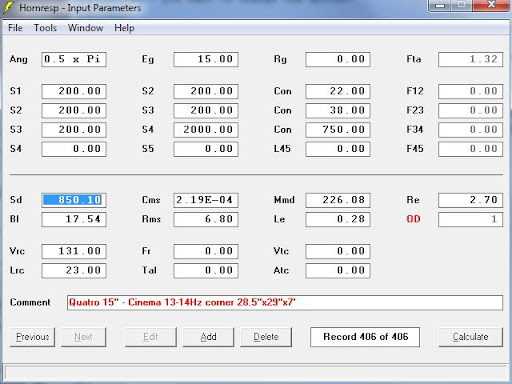Click the Vrc field showing 131.00

tap(74, 251)
